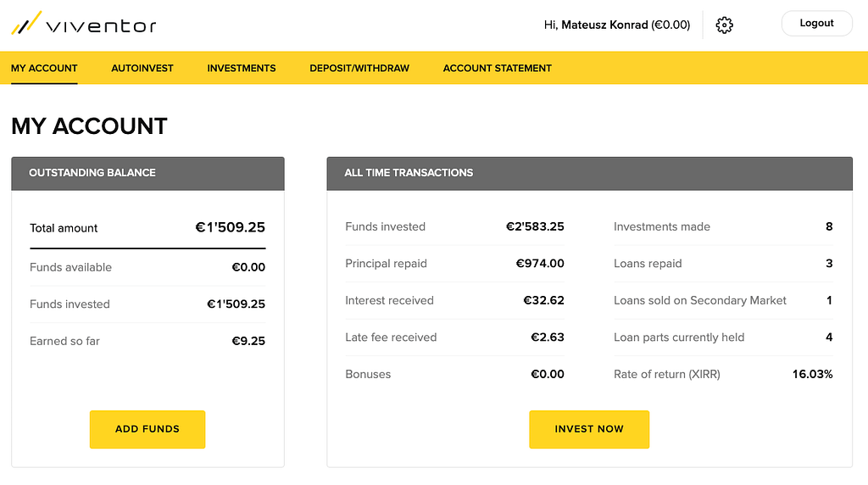
Task: View the Account Statement tab
Action: click(x=497, y=68)
